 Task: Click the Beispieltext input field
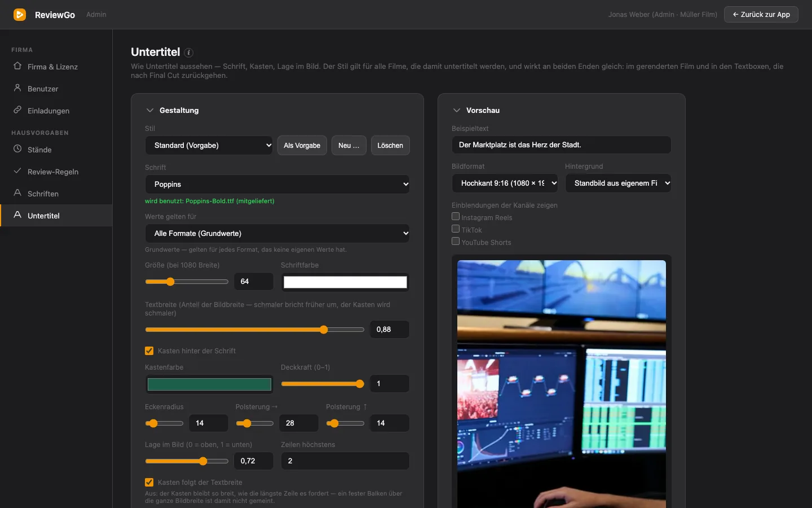[562, 145]
